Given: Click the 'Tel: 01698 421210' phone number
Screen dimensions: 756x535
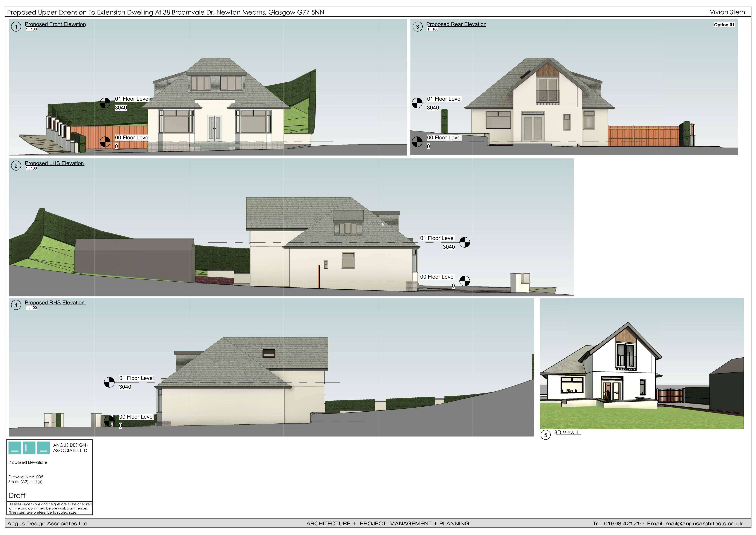Looking at the screenshot, I should point(618,524).
